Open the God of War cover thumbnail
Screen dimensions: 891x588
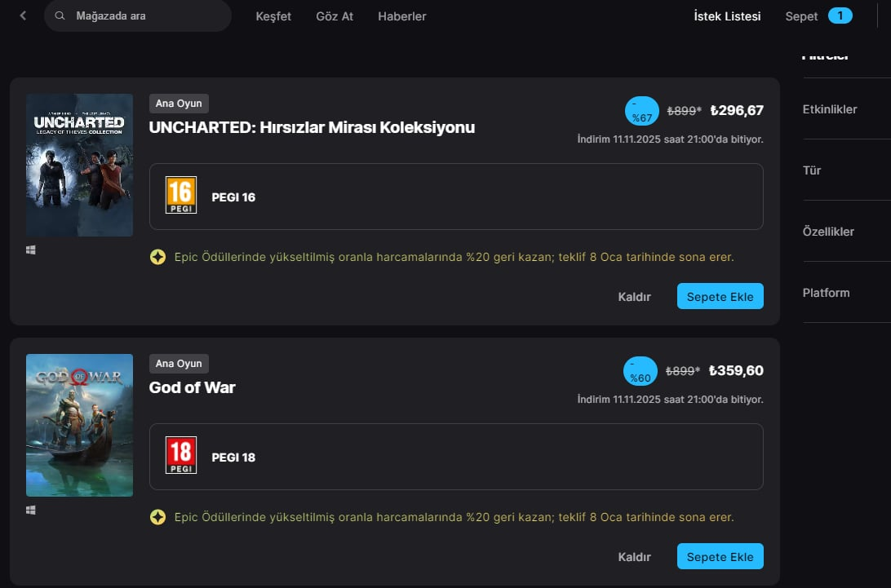tap(80, 425)
